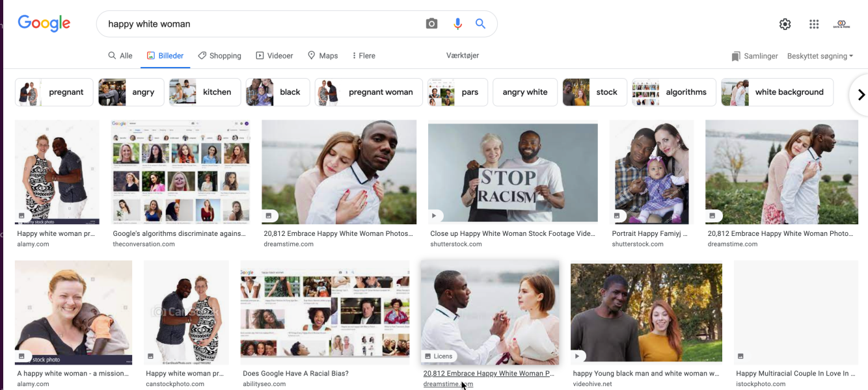Click the camera search-by-image icon
This screenshot has height=390, width=868.
coord(431,24)
